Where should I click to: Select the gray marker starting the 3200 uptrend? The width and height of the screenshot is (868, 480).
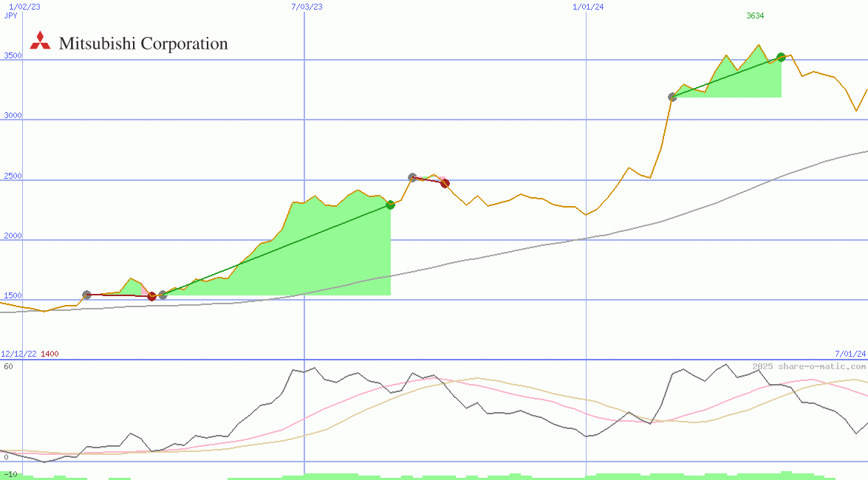pos(673,97)
